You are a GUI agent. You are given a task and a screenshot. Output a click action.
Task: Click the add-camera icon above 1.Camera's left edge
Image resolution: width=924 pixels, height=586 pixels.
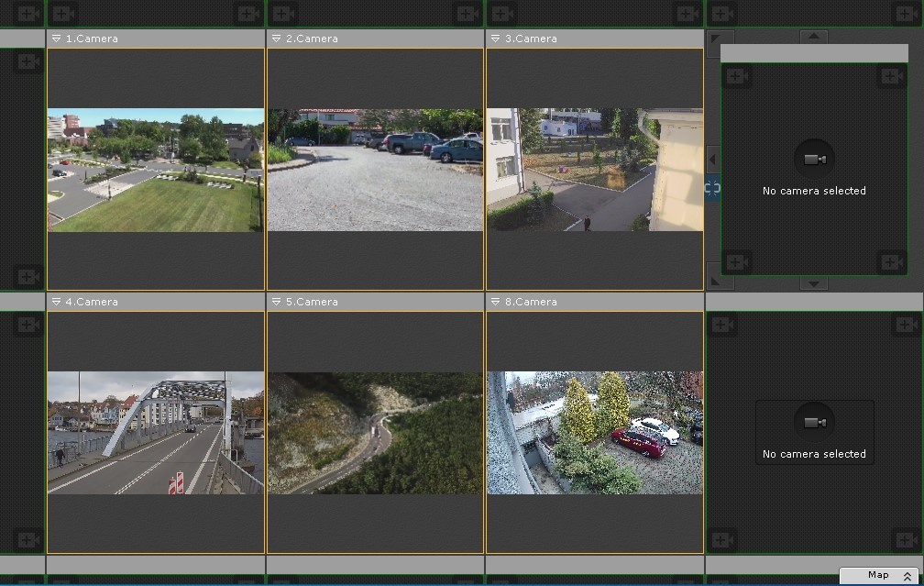tap(63, 14)
